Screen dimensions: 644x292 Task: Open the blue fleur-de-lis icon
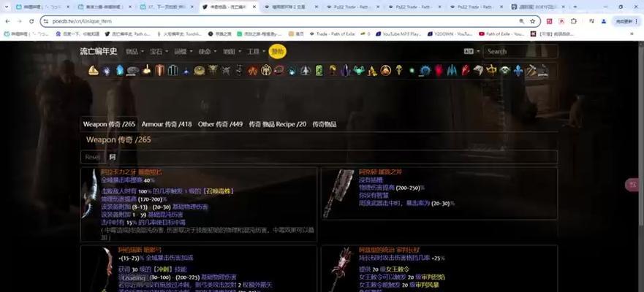pos(518,71)
